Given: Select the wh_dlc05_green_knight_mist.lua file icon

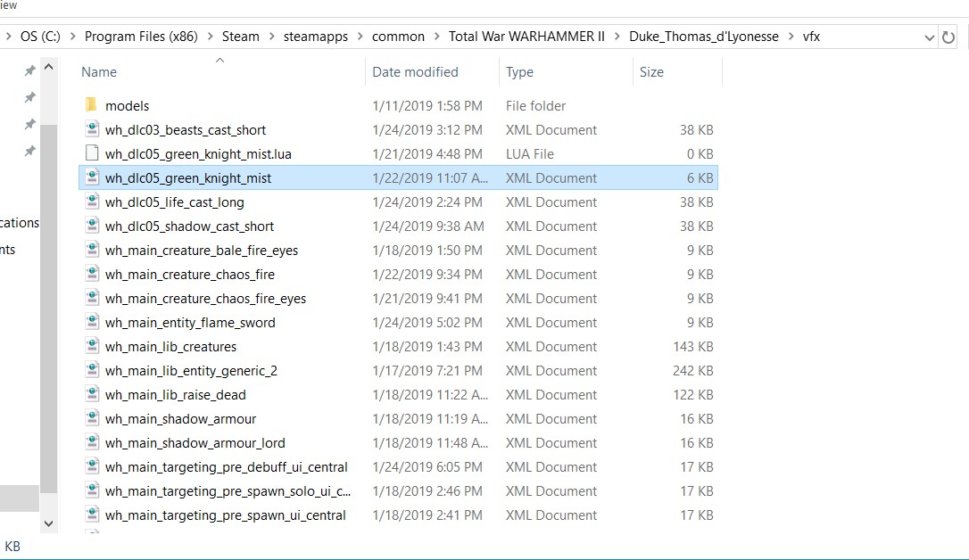Looking at the screenshot, I should (92, 153).
